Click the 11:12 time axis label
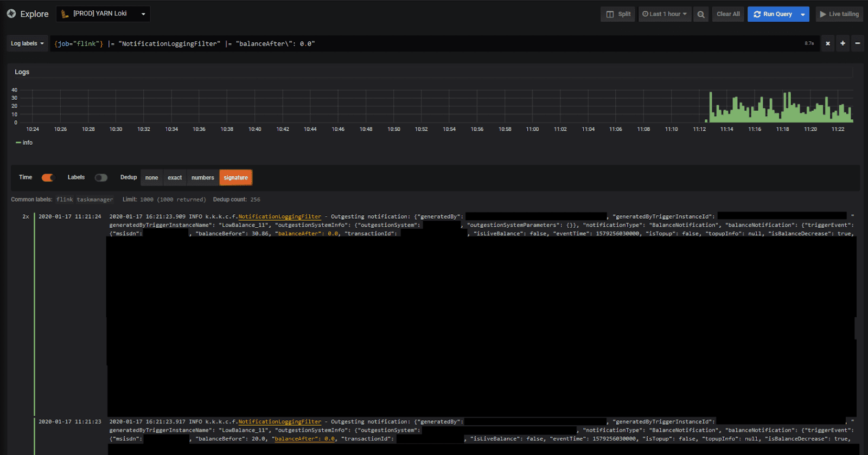 click(x=699, y=129)
